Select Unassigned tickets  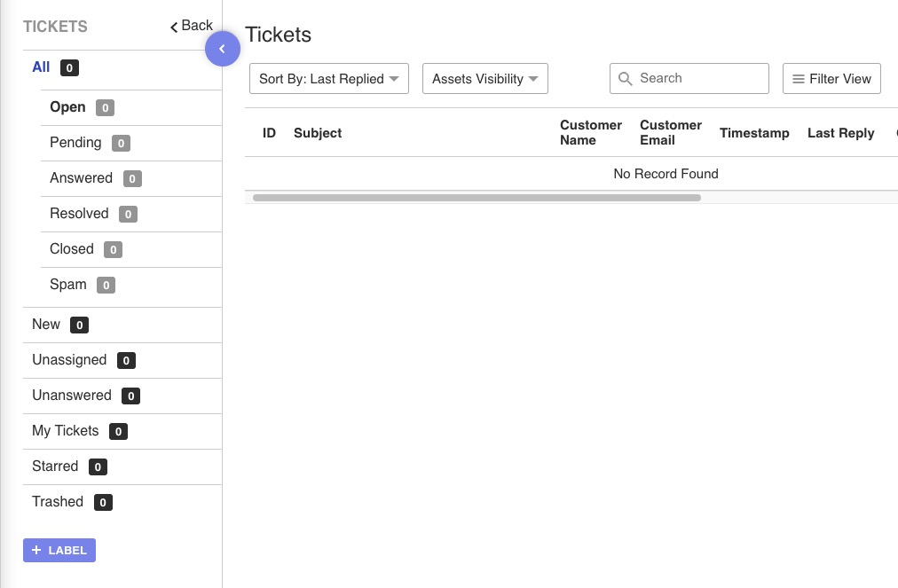(x=69, y=359)
